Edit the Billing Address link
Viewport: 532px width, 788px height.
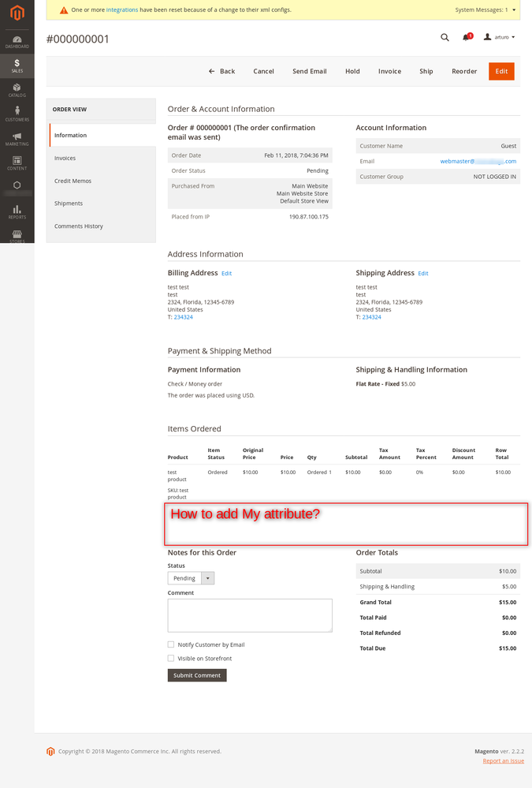(226, 274)
